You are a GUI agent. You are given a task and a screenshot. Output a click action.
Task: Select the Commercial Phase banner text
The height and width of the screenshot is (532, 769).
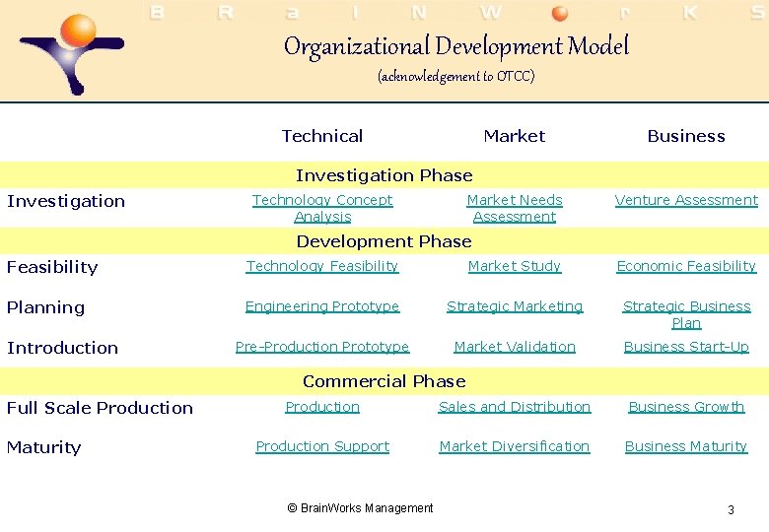[384, 381]
